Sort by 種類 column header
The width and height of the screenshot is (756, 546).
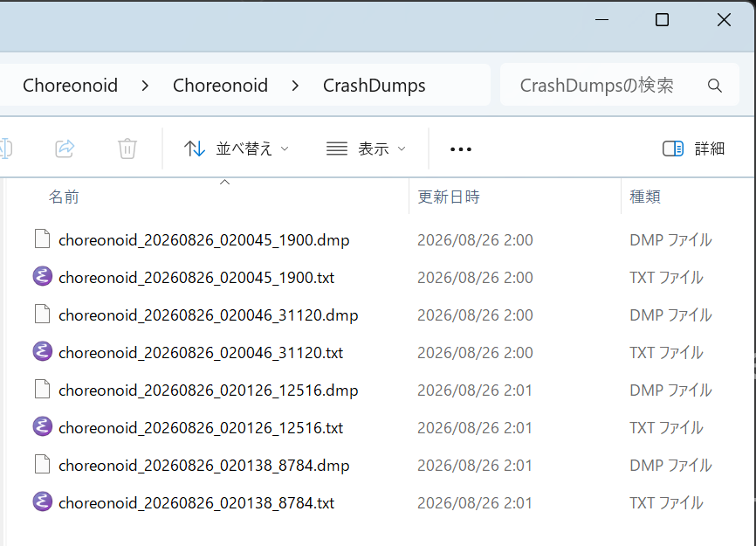645,197
